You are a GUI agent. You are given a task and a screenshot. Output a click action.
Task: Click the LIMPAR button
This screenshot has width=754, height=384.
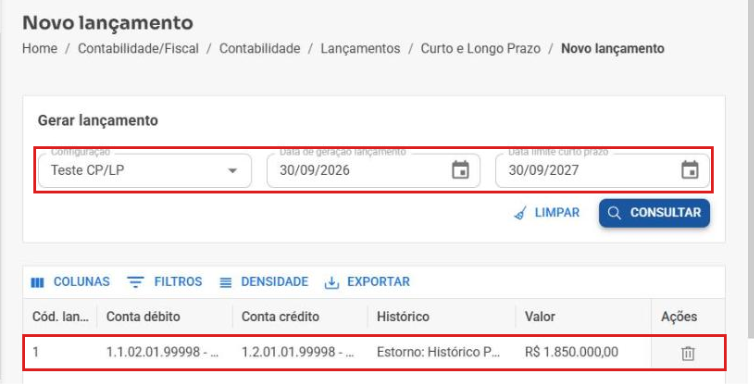tap(547, 213)
